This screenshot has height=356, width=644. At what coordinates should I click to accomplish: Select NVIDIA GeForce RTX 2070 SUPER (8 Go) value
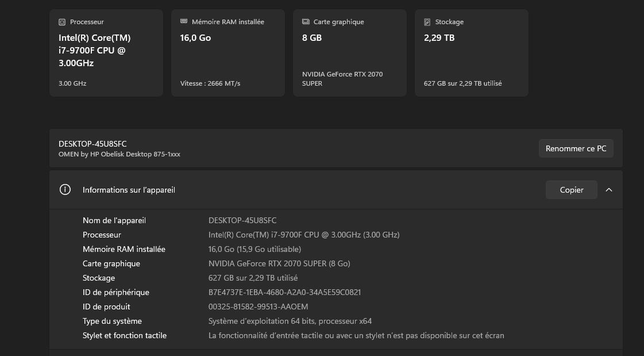coord(279,263)
